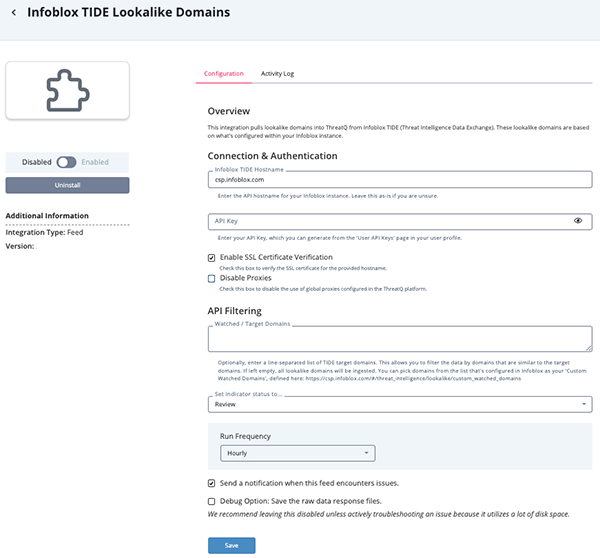Enable Debug Option to save raw data
Viewport: 600px width, 558px height.
pyautogui.click(x=212, y=501)
